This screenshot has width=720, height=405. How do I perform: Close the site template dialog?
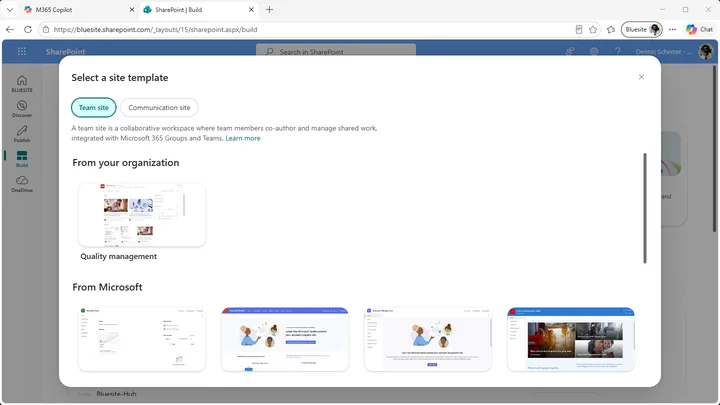tap(641, 77)
